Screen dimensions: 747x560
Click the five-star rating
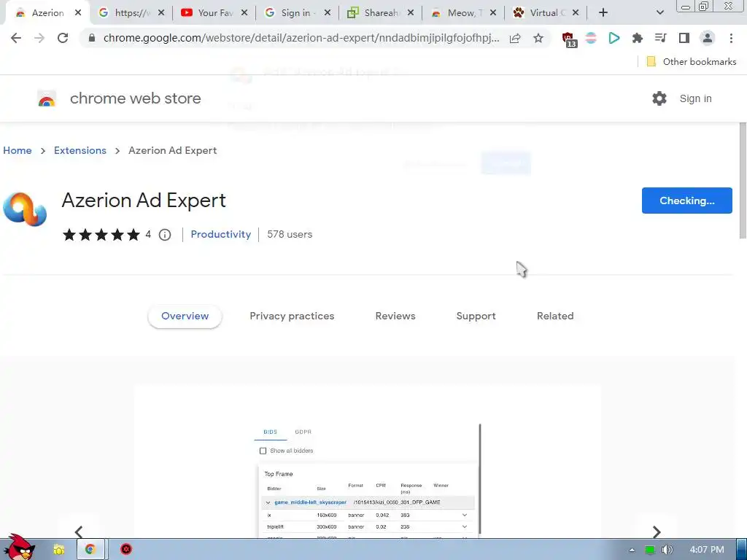101,234
